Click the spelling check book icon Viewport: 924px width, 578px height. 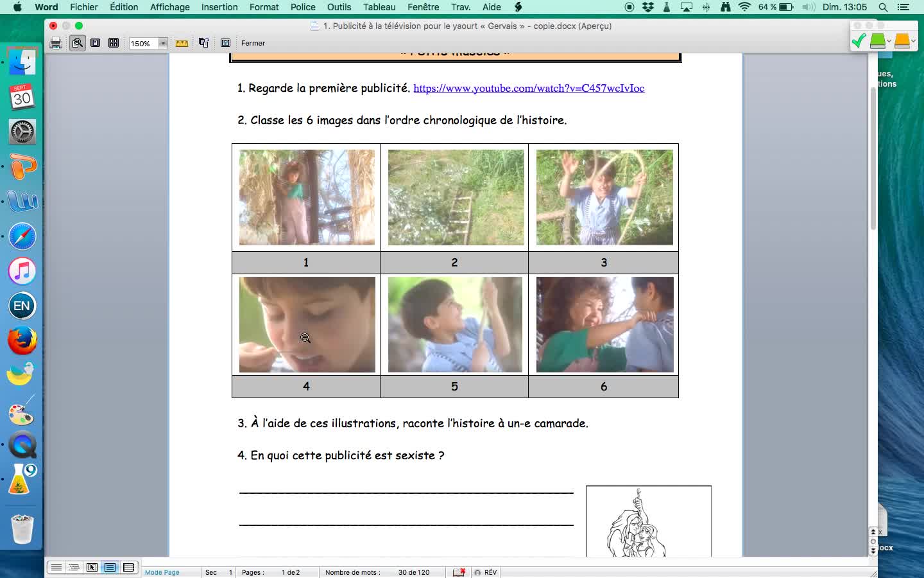point(459,572)
